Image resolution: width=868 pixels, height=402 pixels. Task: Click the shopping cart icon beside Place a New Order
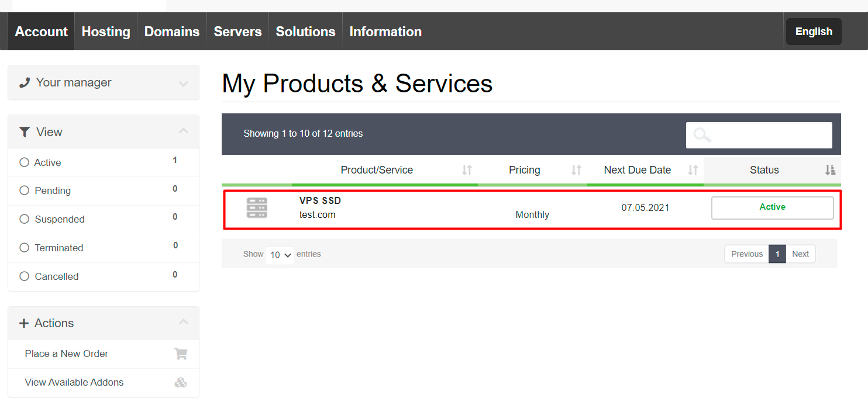click(181, 354)
